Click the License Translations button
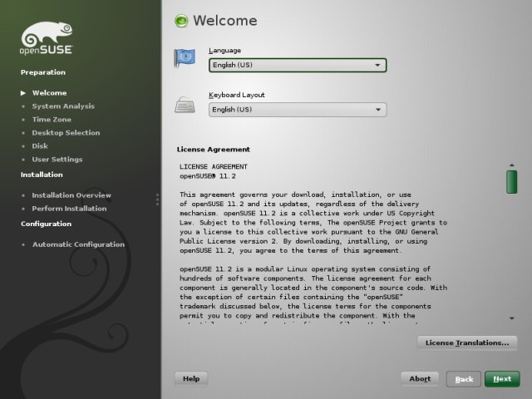 pyautogui.click(x=467, y=342)
